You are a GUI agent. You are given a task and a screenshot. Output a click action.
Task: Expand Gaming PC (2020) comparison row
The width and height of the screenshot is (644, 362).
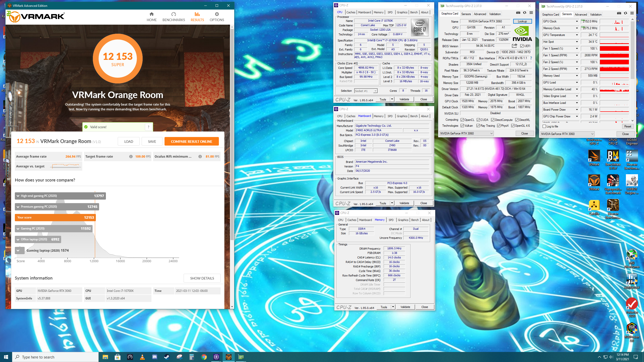tap(54, 229)
